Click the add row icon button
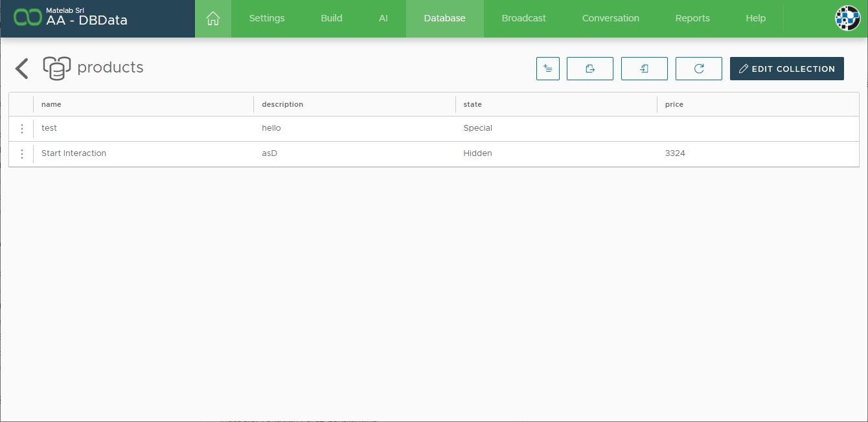Screen dimensions: 868x422 (x=547, y=69)
